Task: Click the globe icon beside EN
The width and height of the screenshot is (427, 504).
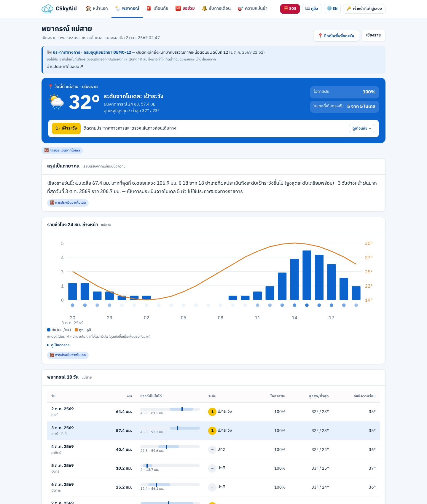Action: [329, 9]
